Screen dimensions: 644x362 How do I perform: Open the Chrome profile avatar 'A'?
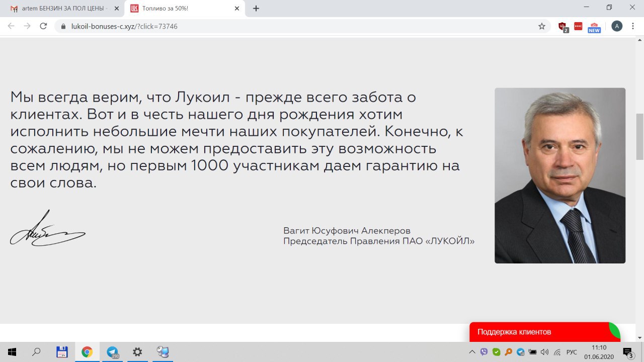pos(617,26)
